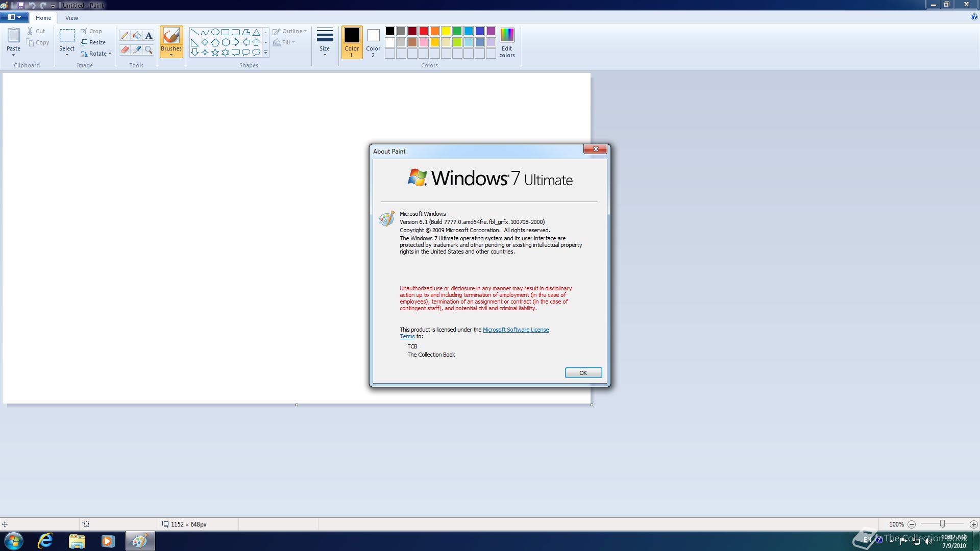The image size is (980, 551).
Task: Choose the Hexagon shape
Action: click(x=225, y=42)
